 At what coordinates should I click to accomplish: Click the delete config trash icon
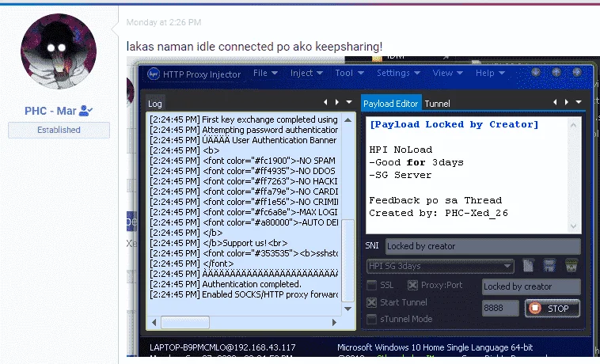572,266
